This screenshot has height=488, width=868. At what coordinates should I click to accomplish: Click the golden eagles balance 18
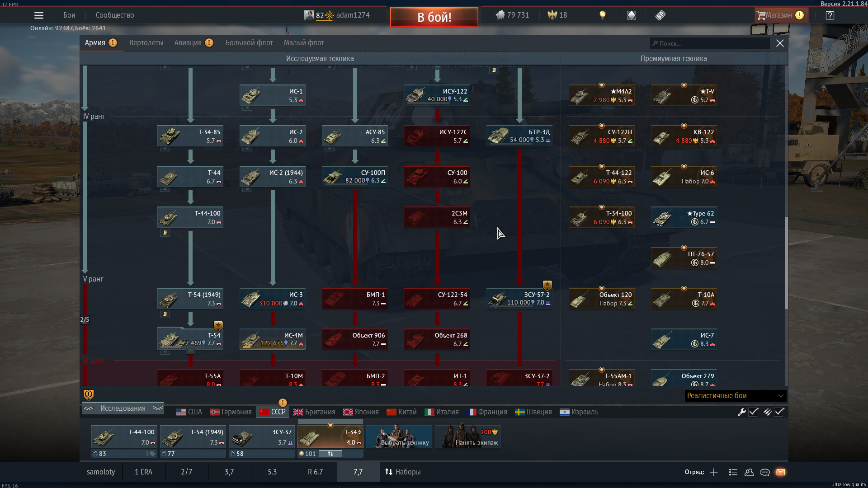(x=557, y=15)
